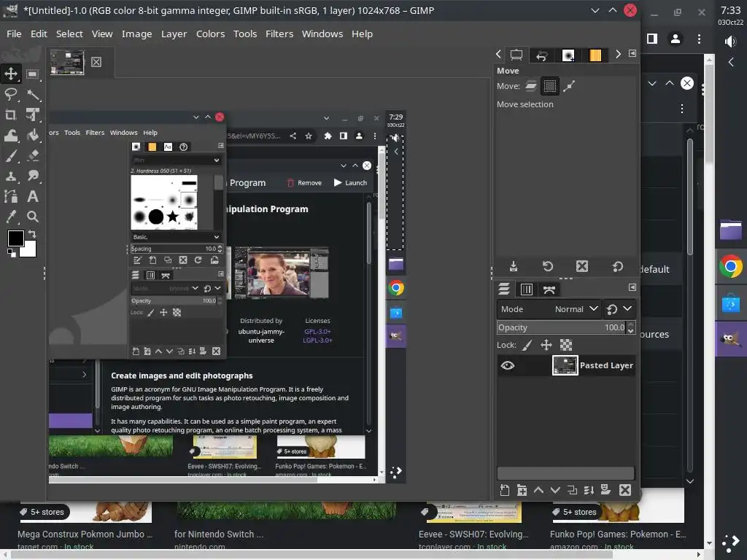Switch to the Paths tab in dock
The width and height of the screenshot is (747, 560).
pyautogui.click(x=549, y=289)
